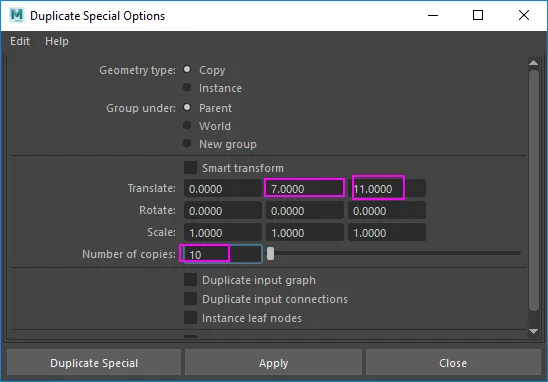Click the Maya application icon in title bar
Image resolution: width=548 pixels, height=382 pixels.
coord(17,15)
